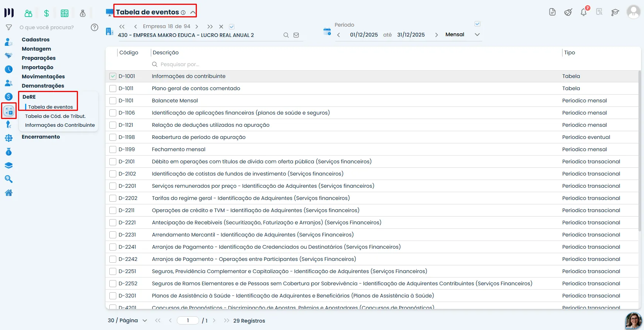
Task: Open the assistant avatar chat bubble
Action: point(634,321)
